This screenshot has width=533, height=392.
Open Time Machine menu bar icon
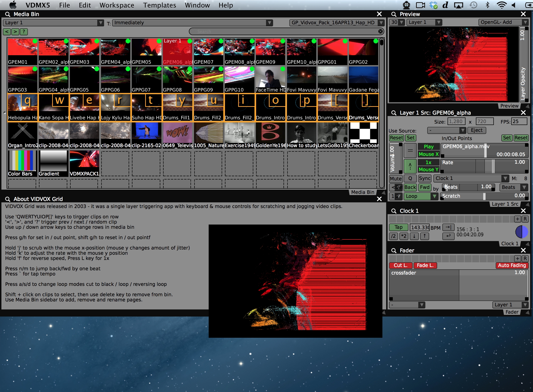(x=473, y=5)
